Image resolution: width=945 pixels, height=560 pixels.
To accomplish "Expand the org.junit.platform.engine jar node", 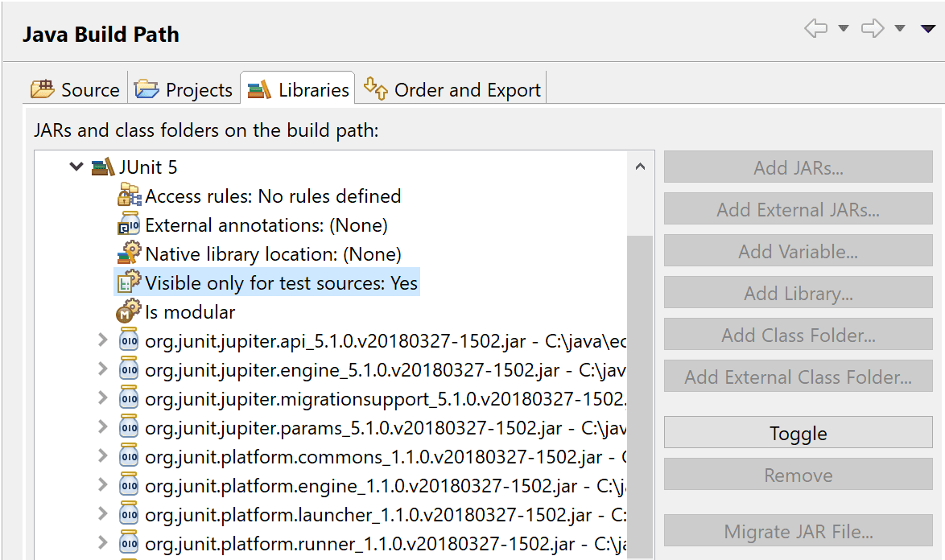I will click(103, 484).
